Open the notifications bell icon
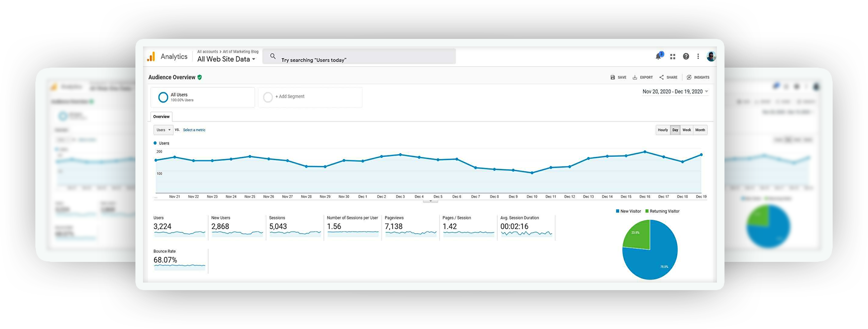Viewport: 868px width, 329px height. pos(658,57)
